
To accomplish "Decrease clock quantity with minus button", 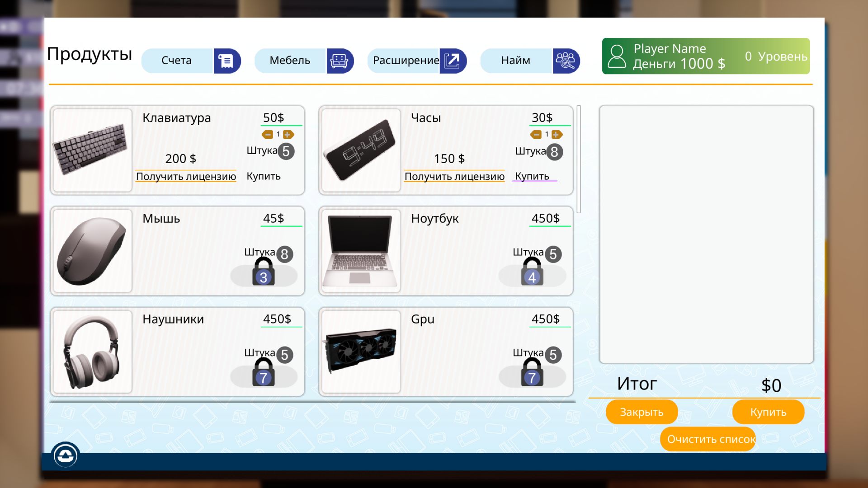I will pyautogui.click(x=536, y=134).
